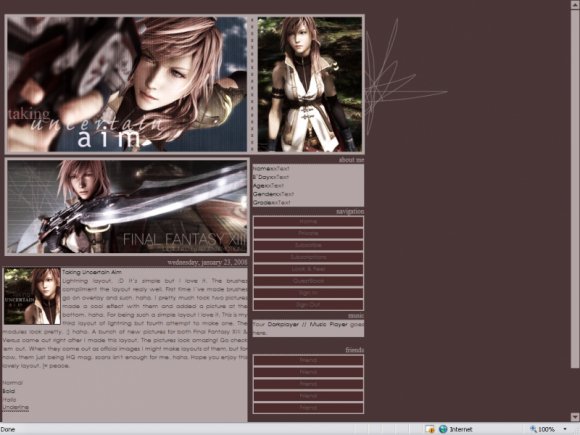Click the 'wednesday, january 23, 2008' date

click(x=207, y=262)
